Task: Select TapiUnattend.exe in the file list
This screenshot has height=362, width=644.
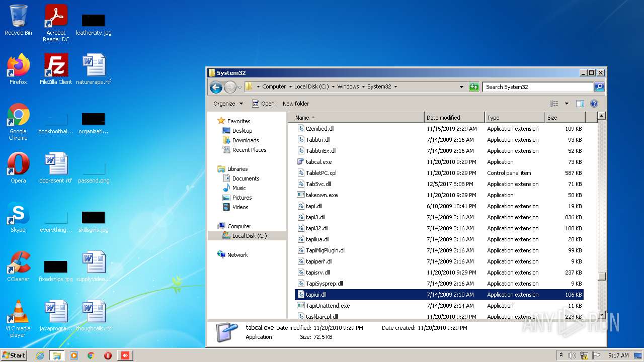Action: click(439, 306)
